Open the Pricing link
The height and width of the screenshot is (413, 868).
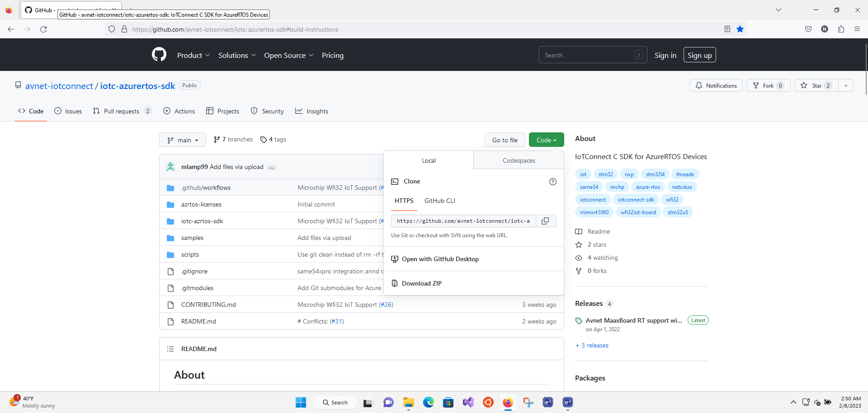[x=333, y=55]
